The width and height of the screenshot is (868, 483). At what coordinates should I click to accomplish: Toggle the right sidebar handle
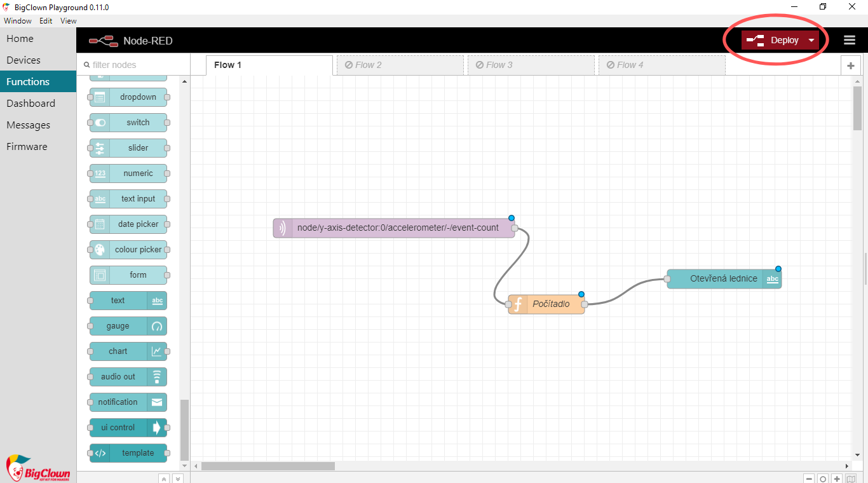[865, 269]
